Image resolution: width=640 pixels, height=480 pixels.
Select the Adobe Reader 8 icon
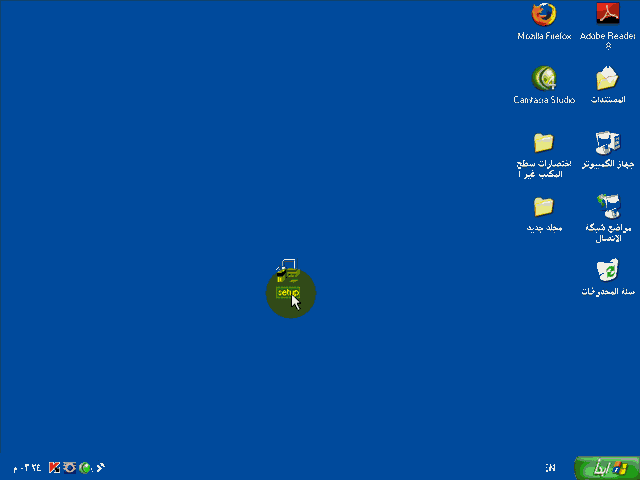click(x=608, y=15)
